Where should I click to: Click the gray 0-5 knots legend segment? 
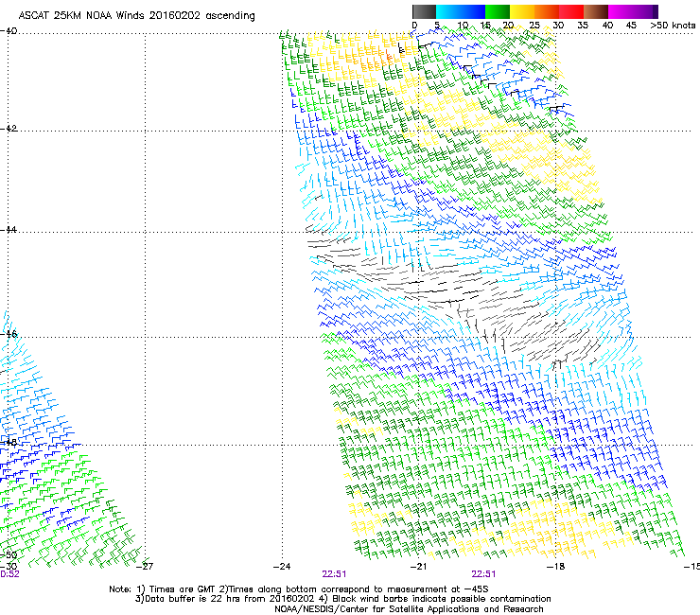tap(424, 11)
